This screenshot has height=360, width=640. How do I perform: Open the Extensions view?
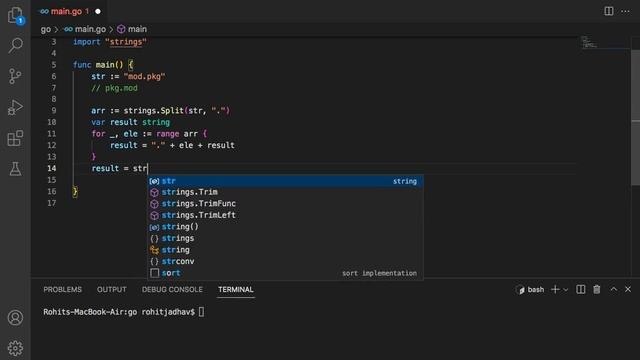(x=15, y=138)
